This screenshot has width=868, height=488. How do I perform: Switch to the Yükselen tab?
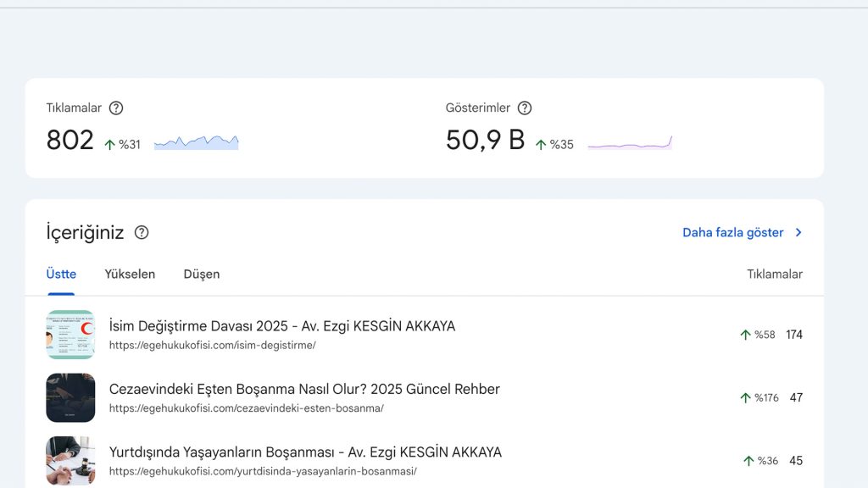[130, 274]
